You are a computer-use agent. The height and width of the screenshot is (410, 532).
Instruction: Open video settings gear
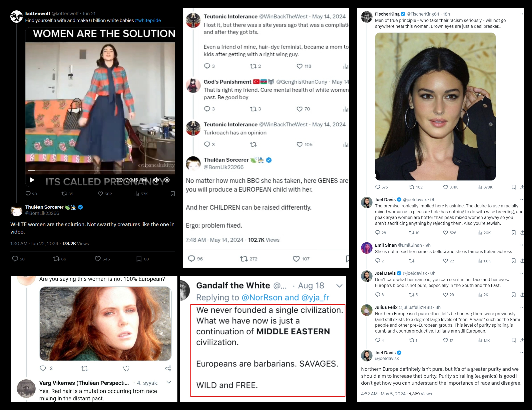pyautogui.click(x=167, y=180)
